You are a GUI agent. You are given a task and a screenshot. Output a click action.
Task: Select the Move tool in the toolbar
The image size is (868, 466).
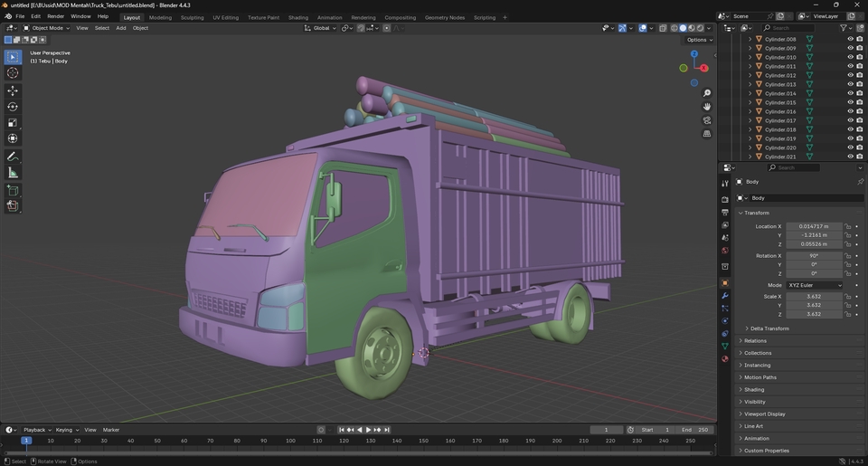point(13,90)
